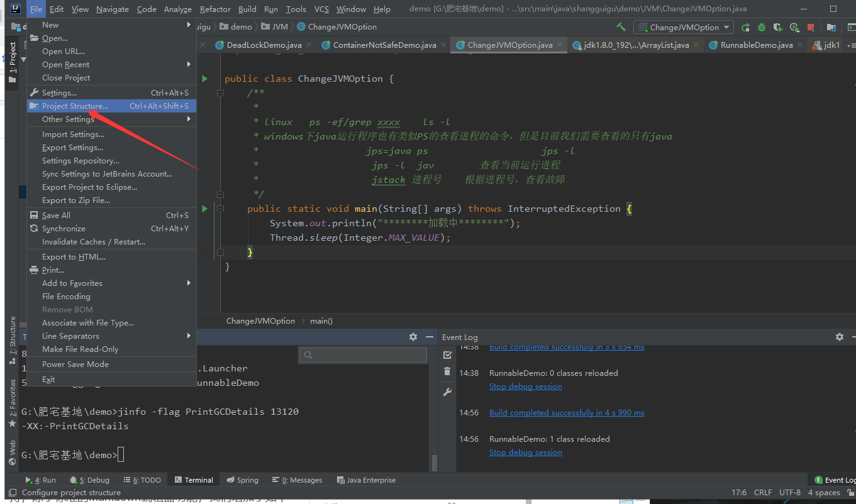Open the Java Enterprise tool window tab
Viewport: 856px width, 504px height.
point(366,480)
